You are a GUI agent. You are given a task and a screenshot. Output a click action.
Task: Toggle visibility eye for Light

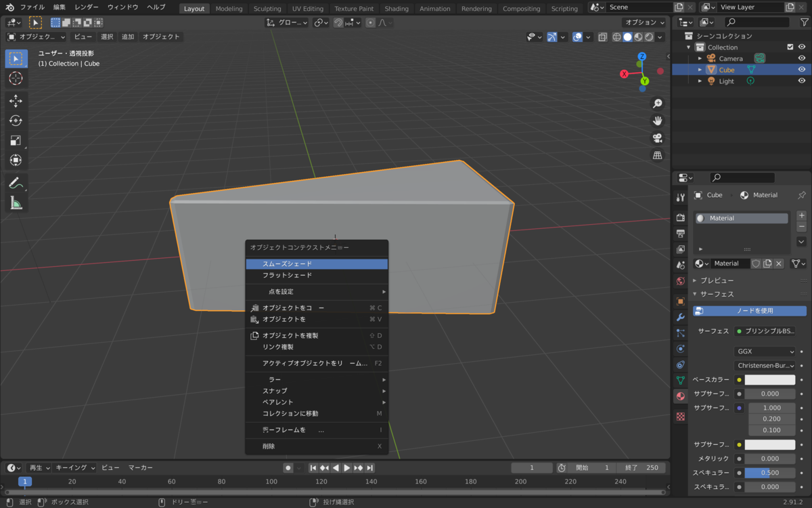pos(802,81)
